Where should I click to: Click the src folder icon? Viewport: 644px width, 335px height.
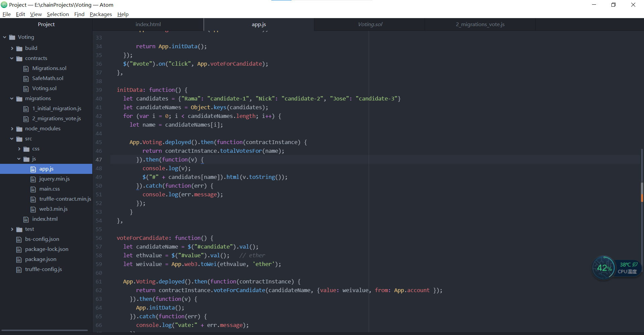click(x=19, y=139)
